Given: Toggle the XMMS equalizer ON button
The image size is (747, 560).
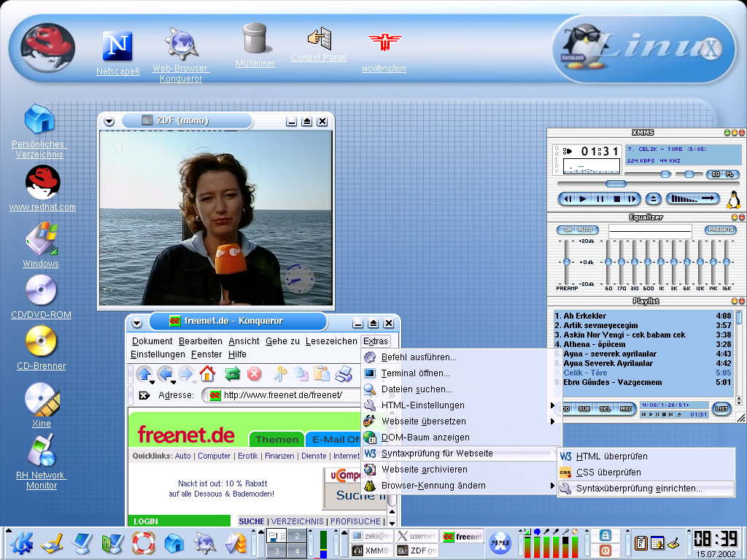Looking at the screenshot, I should click(x=568, y=230).
